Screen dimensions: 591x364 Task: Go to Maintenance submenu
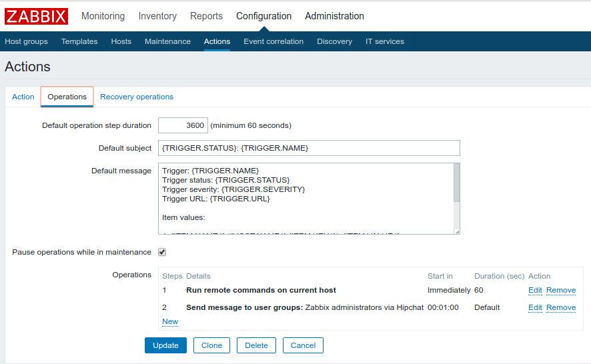(x=167, y=41)
